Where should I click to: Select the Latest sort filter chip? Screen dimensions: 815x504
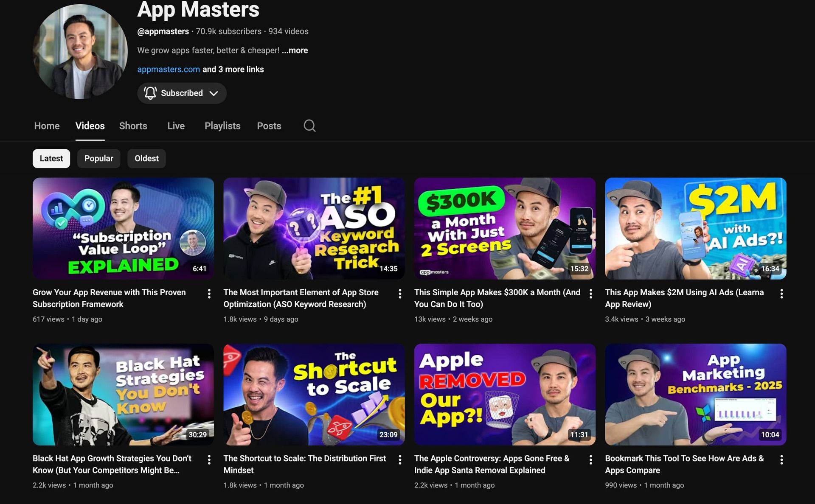(x=51, y=158)
